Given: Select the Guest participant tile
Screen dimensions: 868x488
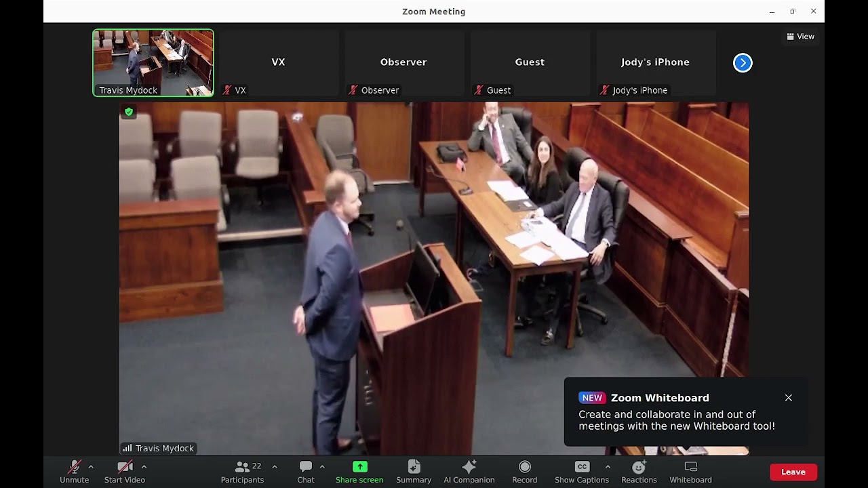Looking at the screenshot, I should (x=530, y=63).
